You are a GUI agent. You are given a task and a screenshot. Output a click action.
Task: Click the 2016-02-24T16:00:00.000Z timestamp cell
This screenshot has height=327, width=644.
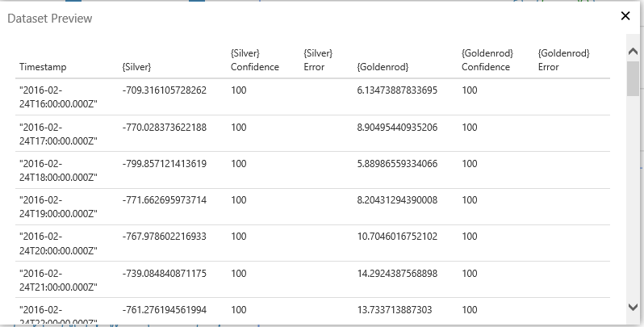(57, 97)
